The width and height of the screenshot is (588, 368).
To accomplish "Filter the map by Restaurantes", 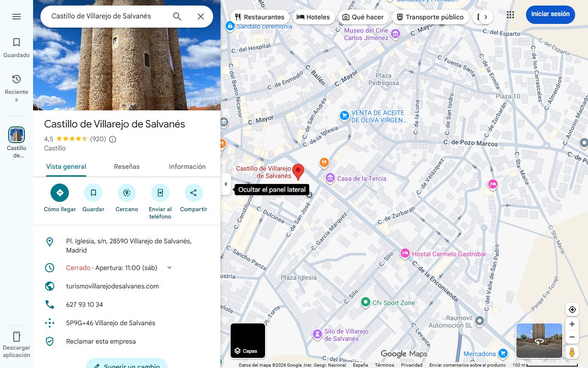I will tap(260, 17).
